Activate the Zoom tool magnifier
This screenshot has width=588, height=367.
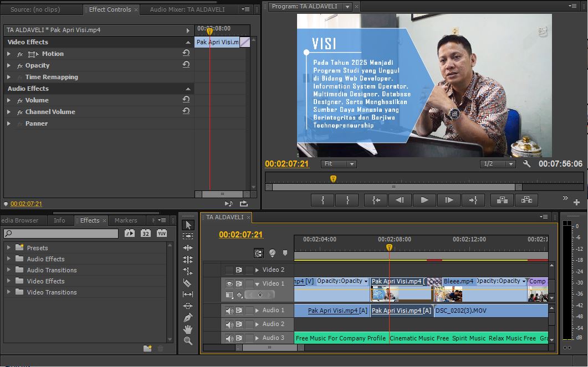[188, 341]
